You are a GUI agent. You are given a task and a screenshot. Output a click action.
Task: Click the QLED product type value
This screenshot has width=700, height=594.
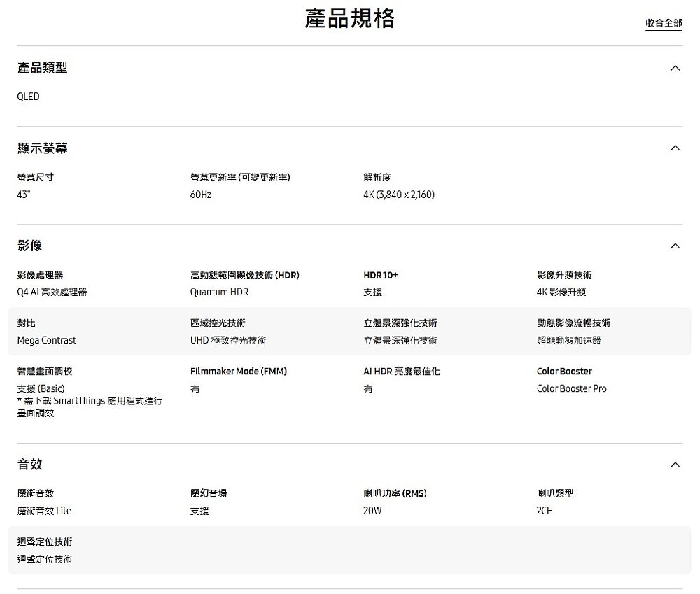pyautogui.click(x=28, y=97)
